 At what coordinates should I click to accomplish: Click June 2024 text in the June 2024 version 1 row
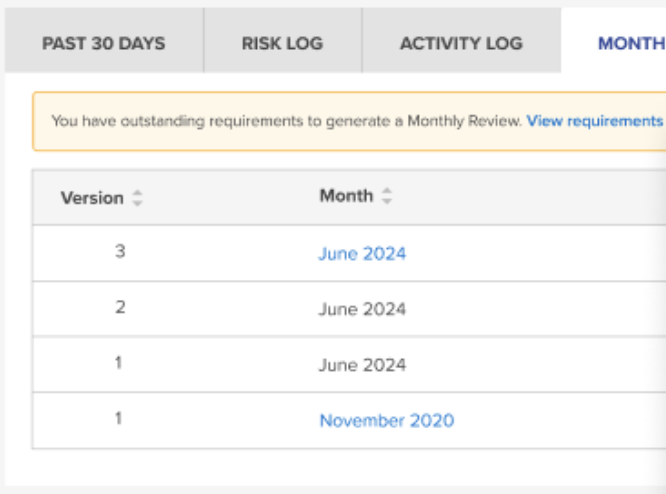click(362, 365)
